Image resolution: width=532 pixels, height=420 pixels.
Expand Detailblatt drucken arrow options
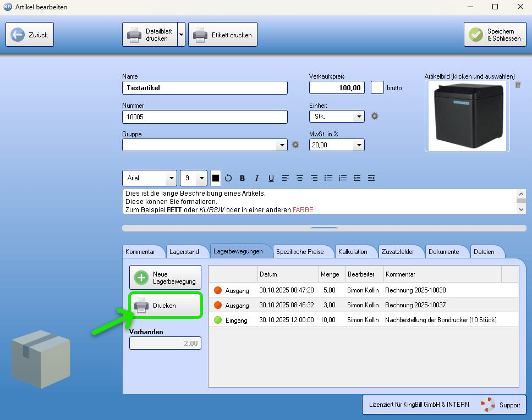pyautogui.click(x=181, y=35)
